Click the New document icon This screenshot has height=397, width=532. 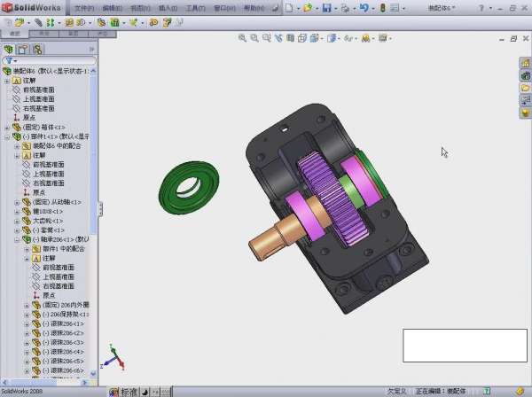coord(288,8)
